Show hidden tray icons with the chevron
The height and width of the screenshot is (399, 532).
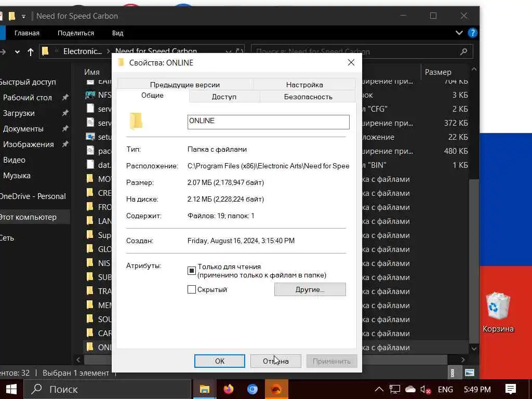click(x=379, y=389)
